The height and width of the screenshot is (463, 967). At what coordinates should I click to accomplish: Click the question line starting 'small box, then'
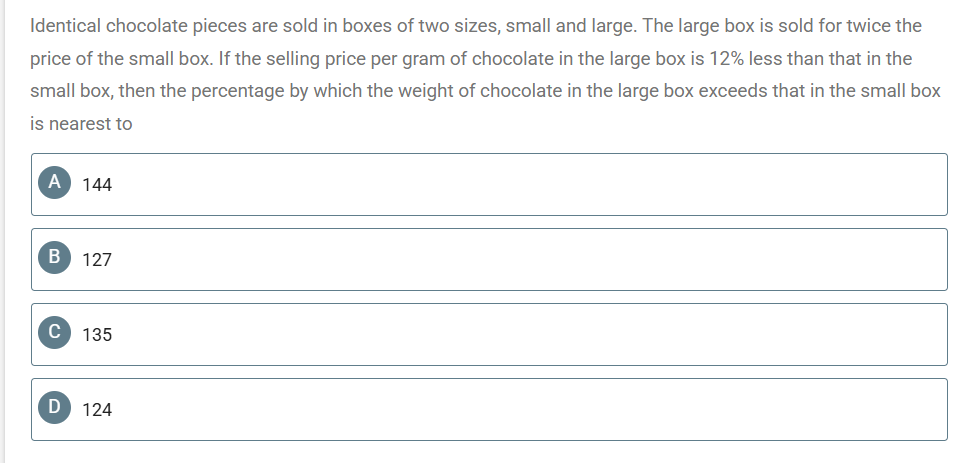tap(485, 92)
